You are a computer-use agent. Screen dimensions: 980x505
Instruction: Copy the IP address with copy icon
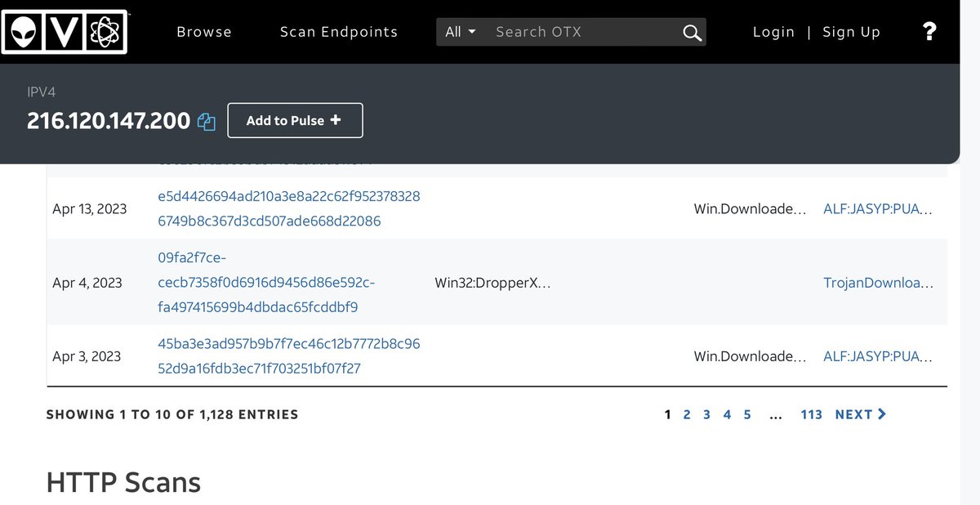(207, 122)
